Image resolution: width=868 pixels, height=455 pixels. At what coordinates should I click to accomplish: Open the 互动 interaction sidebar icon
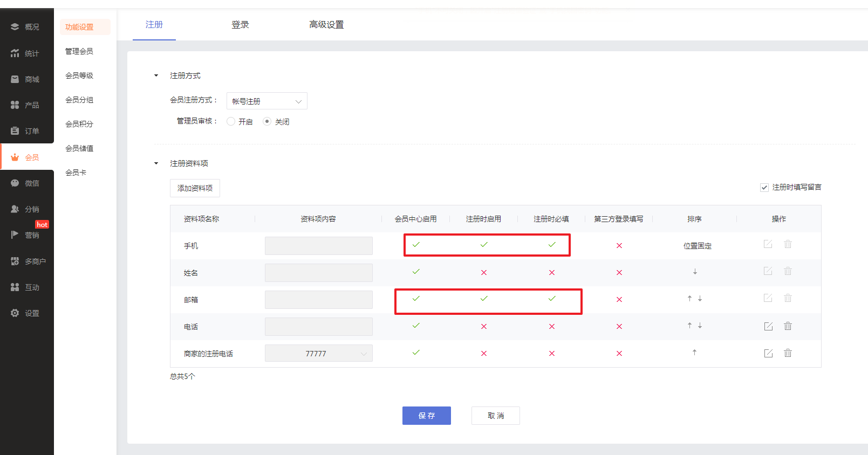pos(15,287)
